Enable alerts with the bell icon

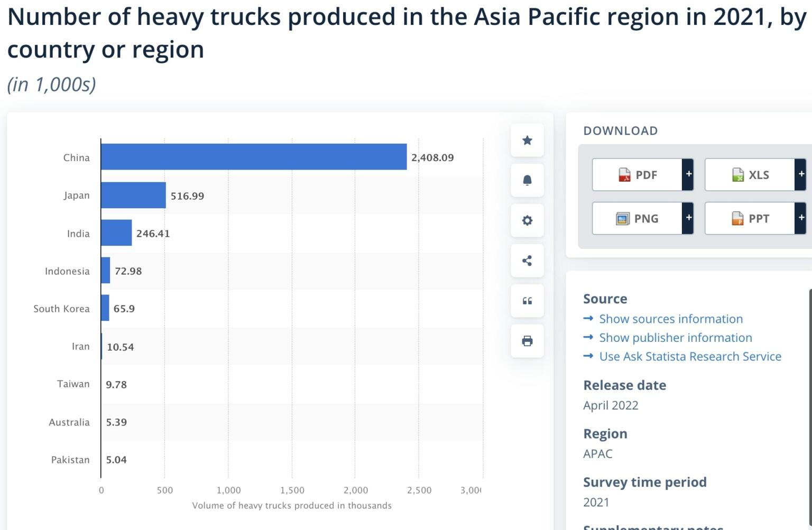(527, 180)
